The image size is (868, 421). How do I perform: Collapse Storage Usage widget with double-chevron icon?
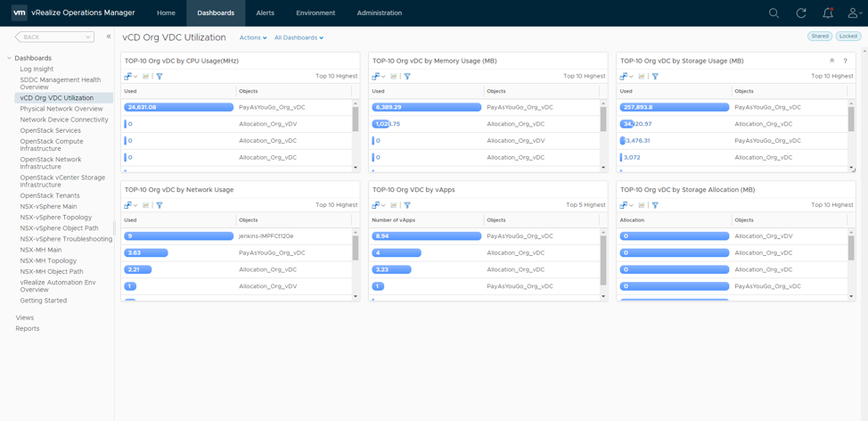click(832, 62)
